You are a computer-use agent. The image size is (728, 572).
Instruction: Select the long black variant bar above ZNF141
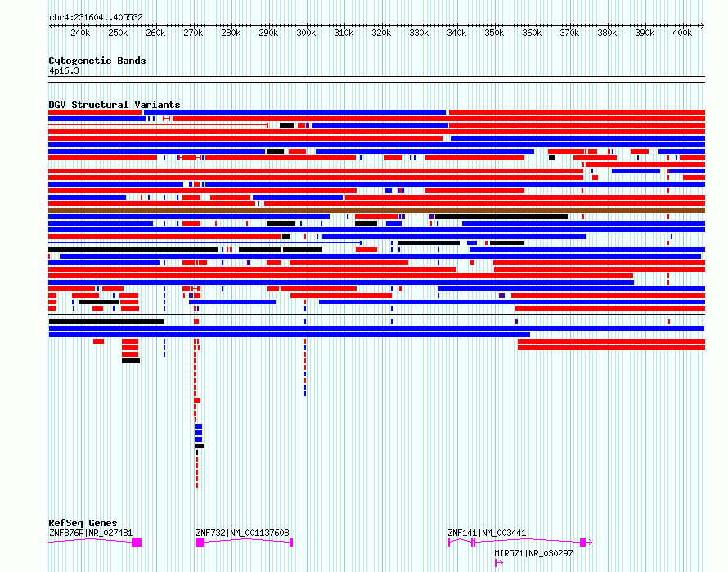502,217
